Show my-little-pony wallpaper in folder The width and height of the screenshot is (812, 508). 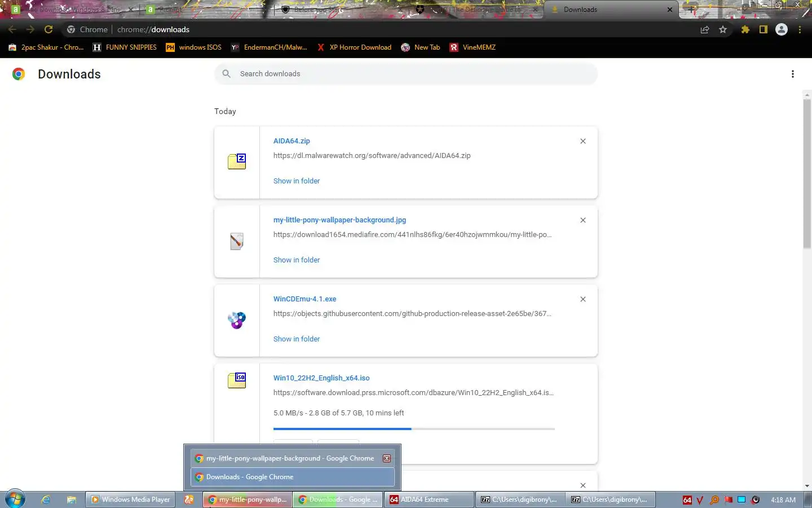(x=297, y=260)
